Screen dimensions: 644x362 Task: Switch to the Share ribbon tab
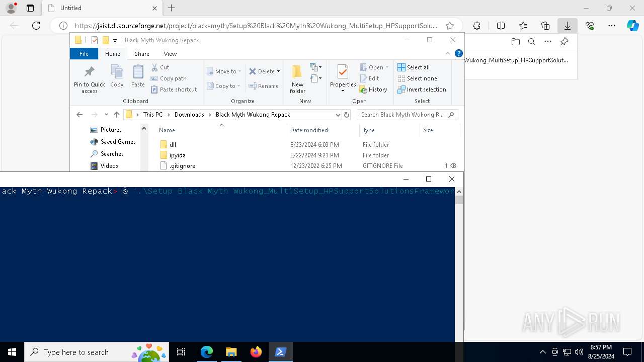coord(142,54)
